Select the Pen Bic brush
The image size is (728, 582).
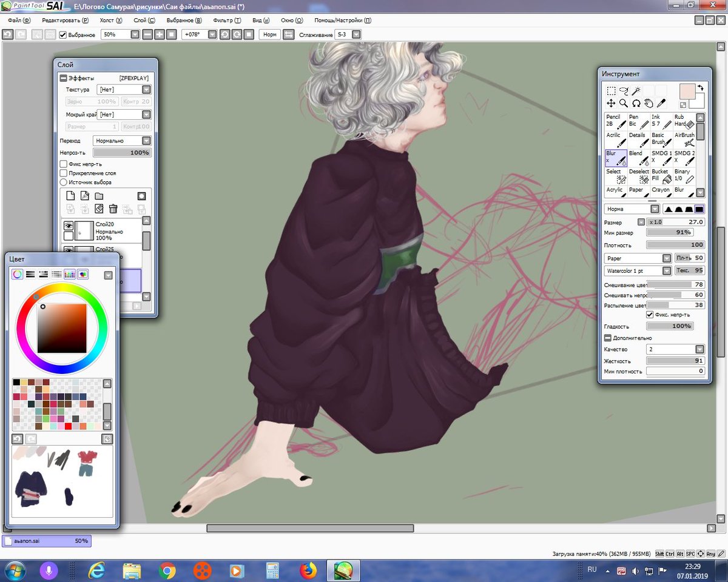pyautogui.click(x=639, y=121)
